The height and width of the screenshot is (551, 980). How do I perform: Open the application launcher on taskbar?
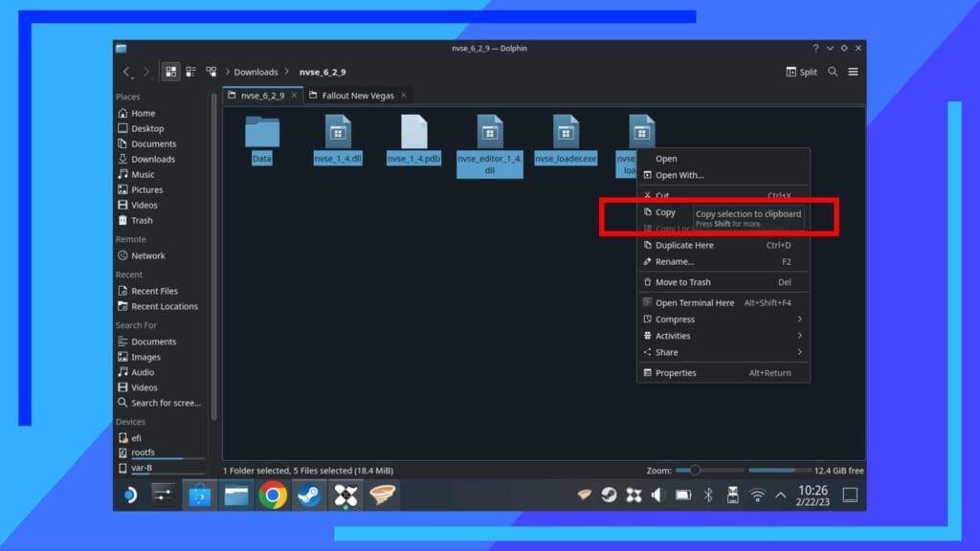tap(130, 496)
